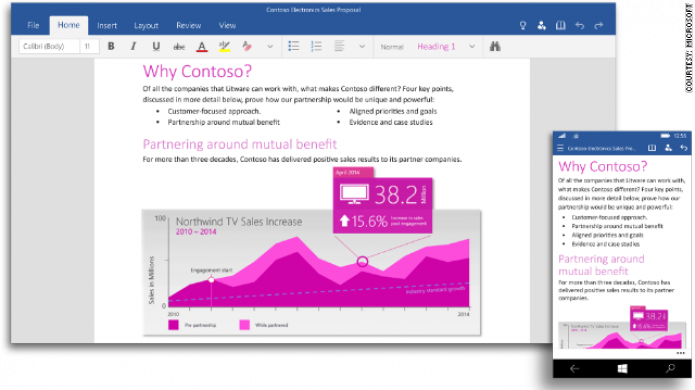Tap the Windows Start button on phone

tap(622, 369)
